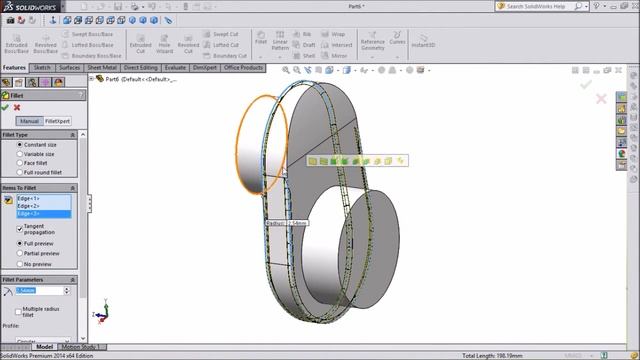Select Full preview option

click(19, 243)
